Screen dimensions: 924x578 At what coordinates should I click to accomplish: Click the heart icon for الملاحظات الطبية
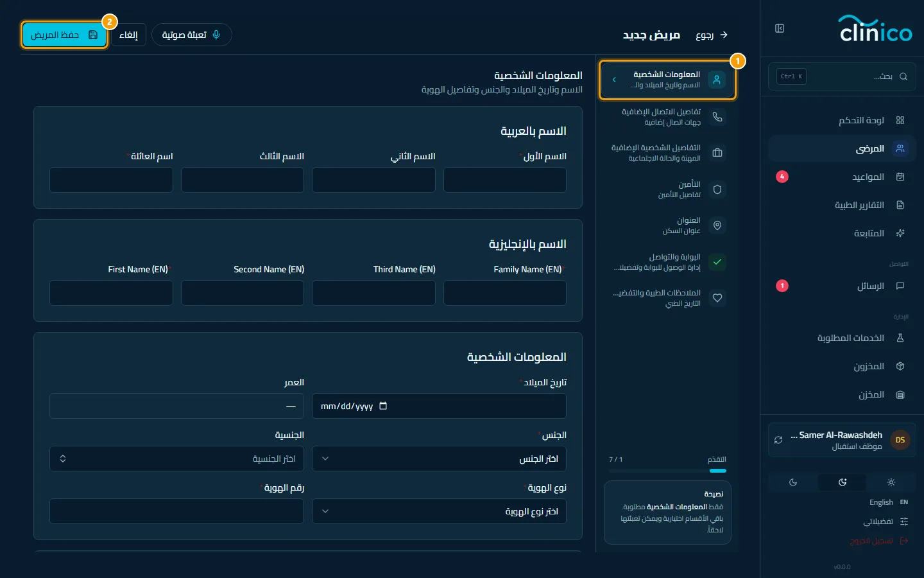click(717, 298)
